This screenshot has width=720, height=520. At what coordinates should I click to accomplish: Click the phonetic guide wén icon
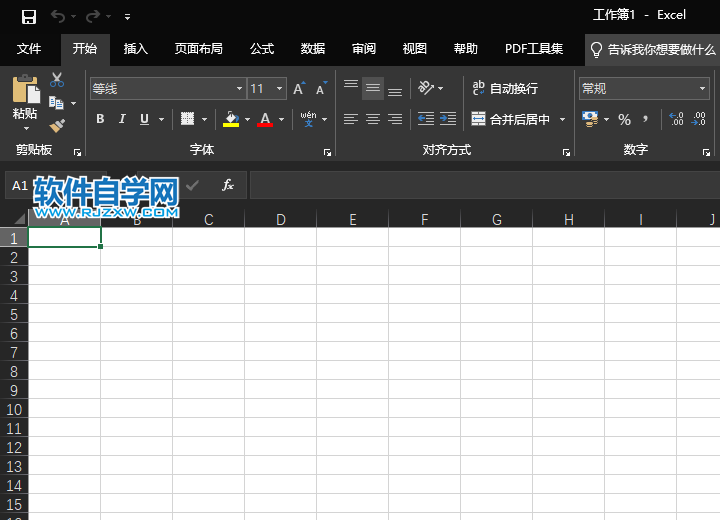[x=309, y=119]
